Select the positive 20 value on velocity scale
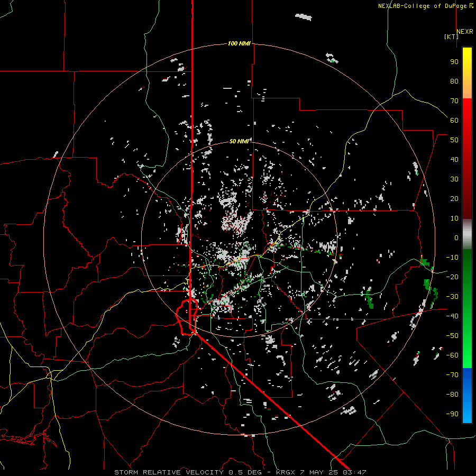The height and width of the screenshot is (476, 476). 454,198
